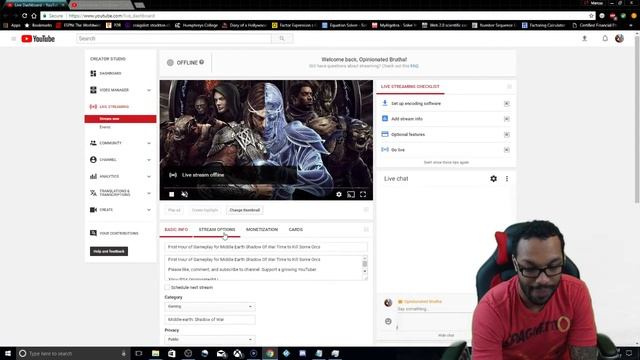The width and height of the screenshot is (640, 360).
Task: Open Live chat settings gear
Action: [x=493, y=179]
